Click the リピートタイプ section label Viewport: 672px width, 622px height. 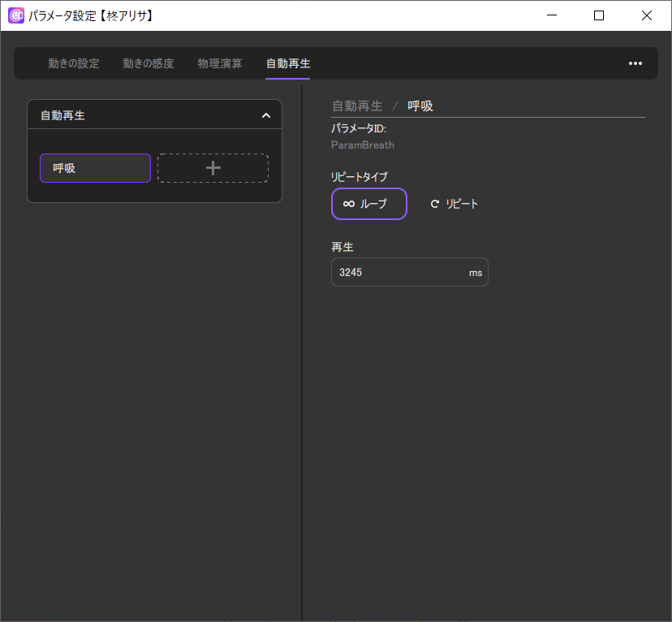(360, 176)
